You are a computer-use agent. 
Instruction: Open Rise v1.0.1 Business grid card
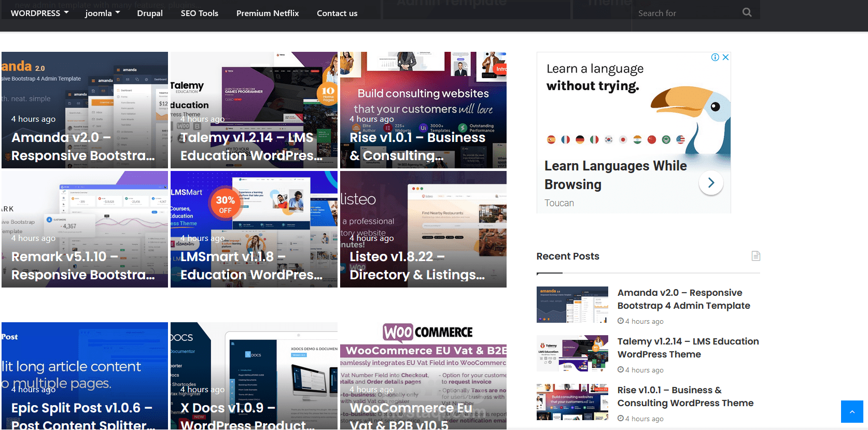(423, 110)
